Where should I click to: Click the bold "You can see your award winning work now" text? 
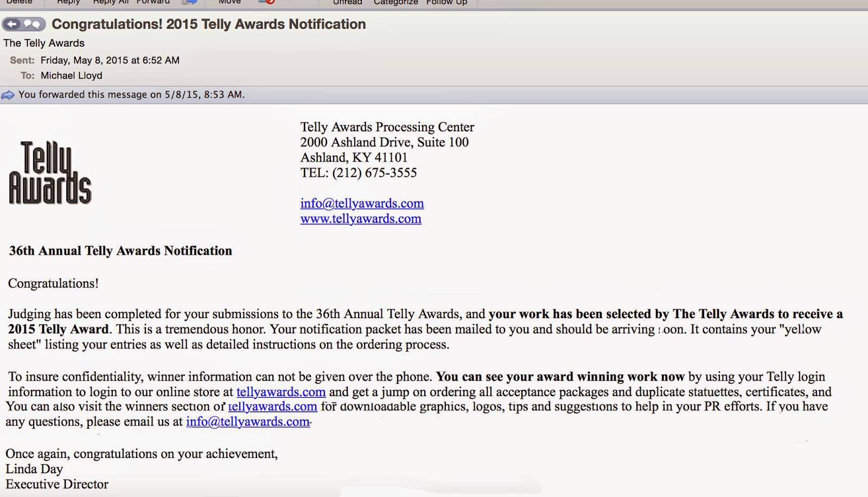click(x=560, y=377)
